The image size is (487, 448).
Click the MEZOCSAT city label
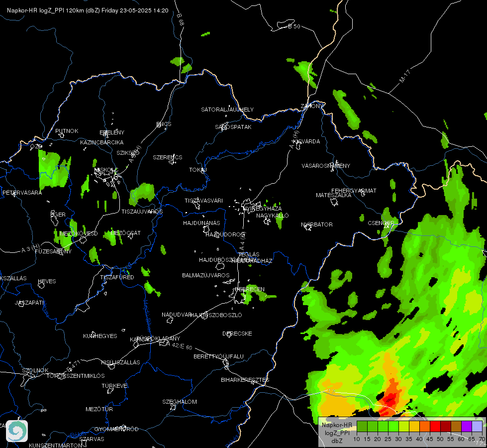125,233
